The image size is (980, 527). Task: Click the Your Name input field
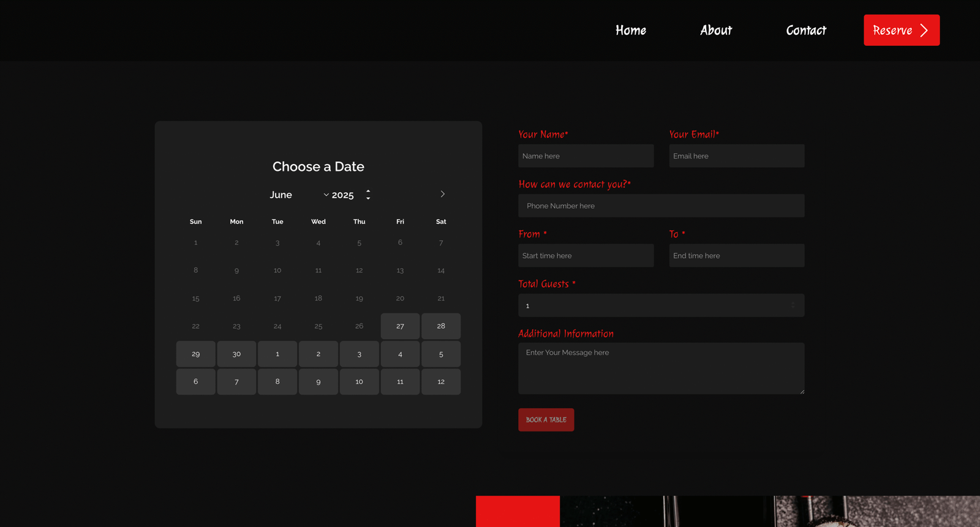coord(586,156)
